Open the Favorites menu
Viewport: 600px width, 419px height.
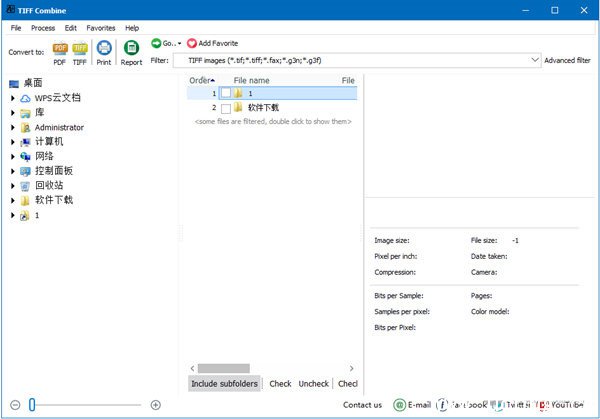point(101,28)
